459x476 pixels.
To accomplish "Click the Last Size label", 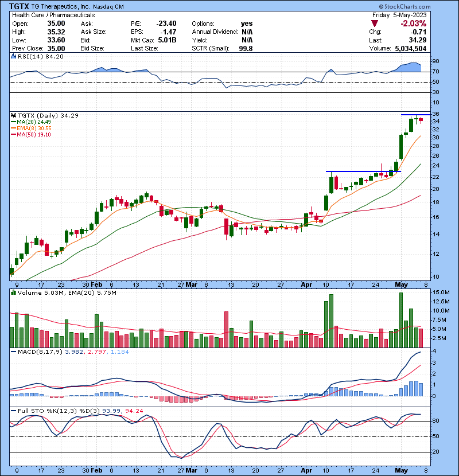I will coord(144,48).
